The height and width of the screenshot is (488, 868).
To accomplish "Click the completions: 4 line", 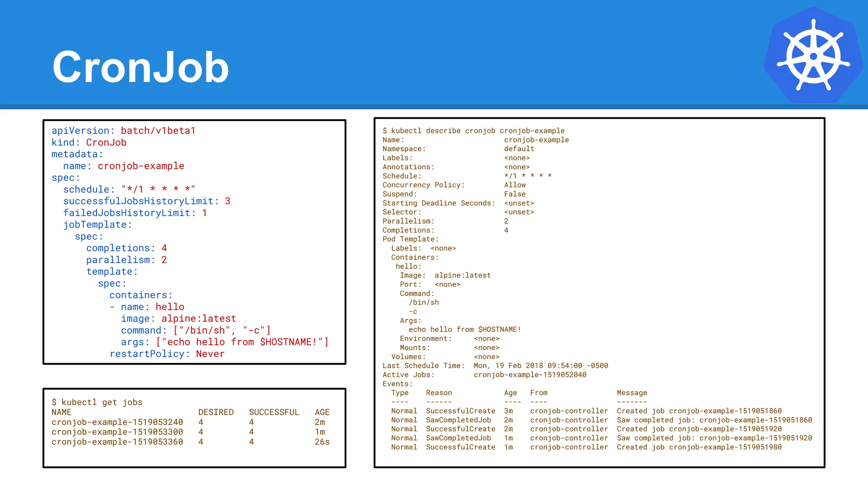I will click(x=126, y=248).
